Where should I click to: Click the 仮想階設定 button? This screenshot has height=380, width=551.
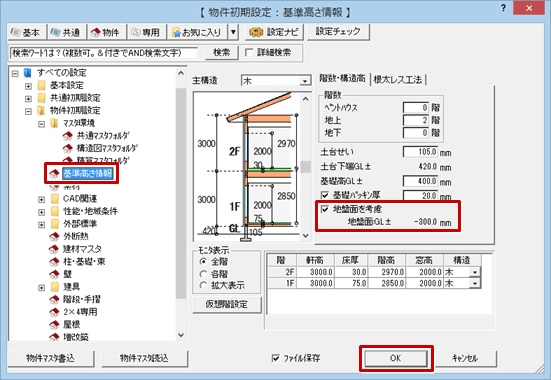tap(227, 304)
